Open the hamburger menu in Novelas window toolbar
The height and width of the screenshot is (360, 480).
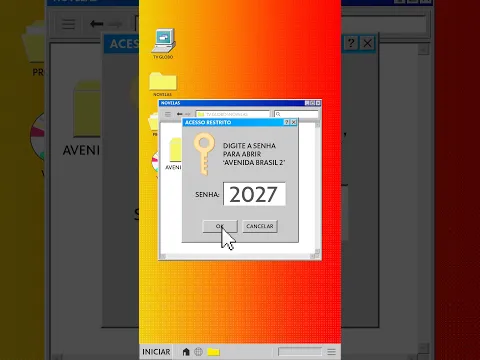click(168, 114)
